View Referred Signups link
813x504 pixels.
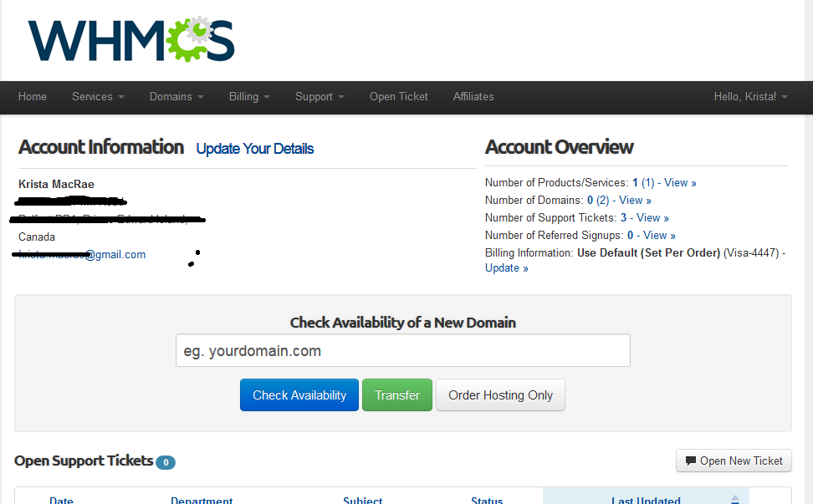pyautogui.click(x=659, y=236)
